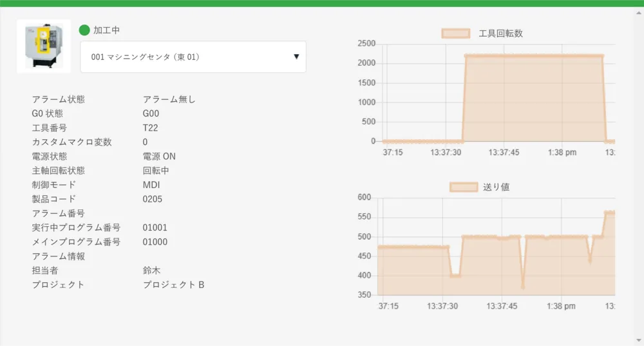Screen dimensions: 644x346
Task: Click the 13:37:45 axis label under 送り値 chart
Action: 504,306
